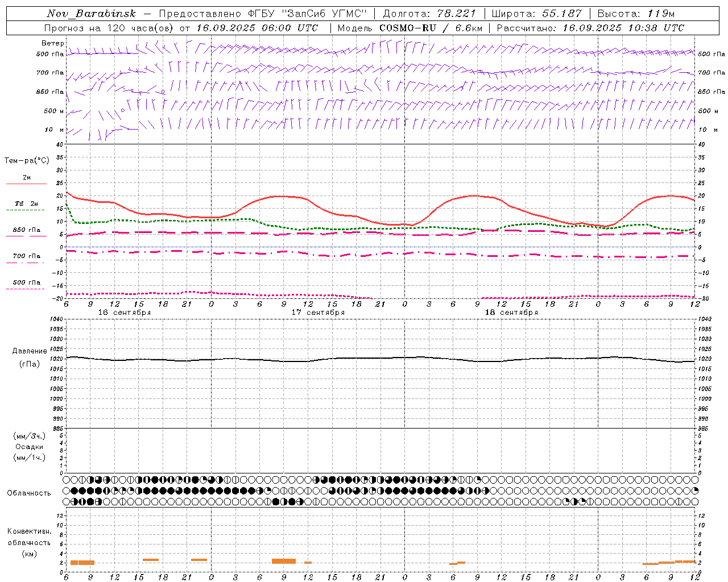The image size is (728, 582).
Task: Select the calculation time 16.09.2025 10:38 UTC
Action: coord(623,28)
